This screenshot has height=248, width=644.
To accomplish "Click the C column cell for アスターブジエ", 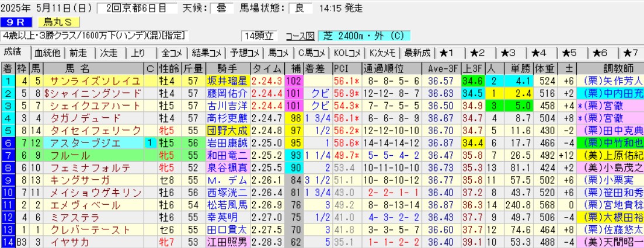I will tap(150, 142).
